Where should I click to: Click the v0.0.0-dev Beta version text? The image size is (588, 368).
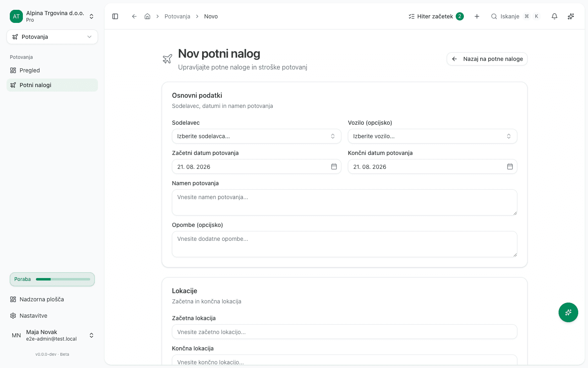[52, 354]
